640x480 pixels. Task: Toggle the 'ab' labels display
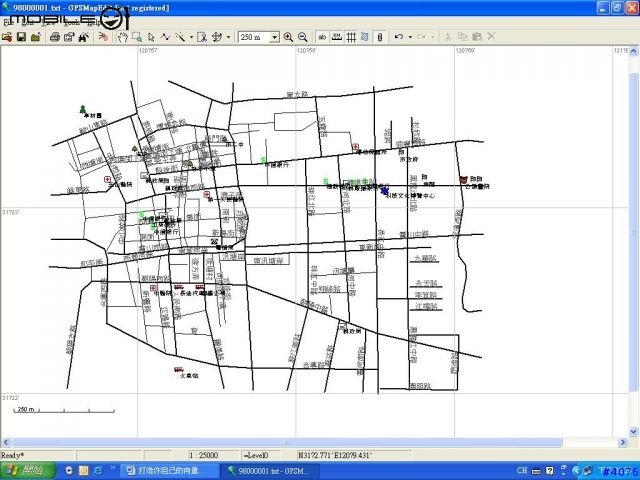[x=322, y=37]
